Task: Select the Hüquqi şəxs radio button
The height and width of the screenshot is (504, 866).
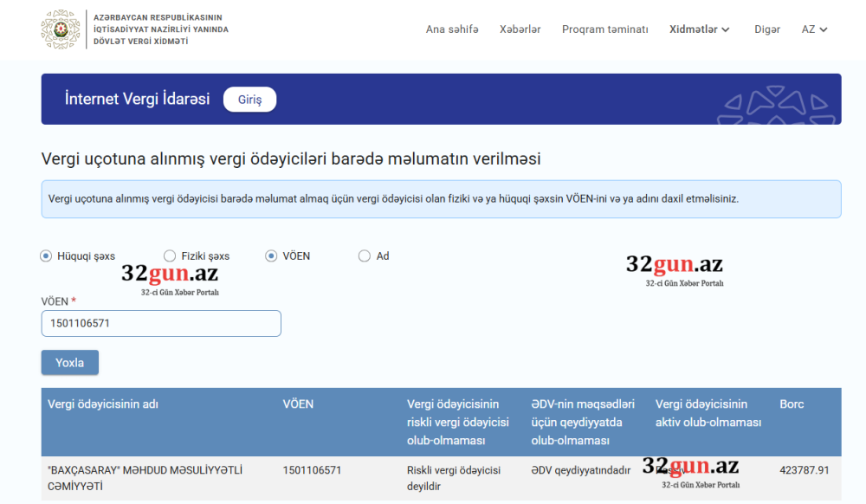Action: pyautogui.click(x=46, y=256)
